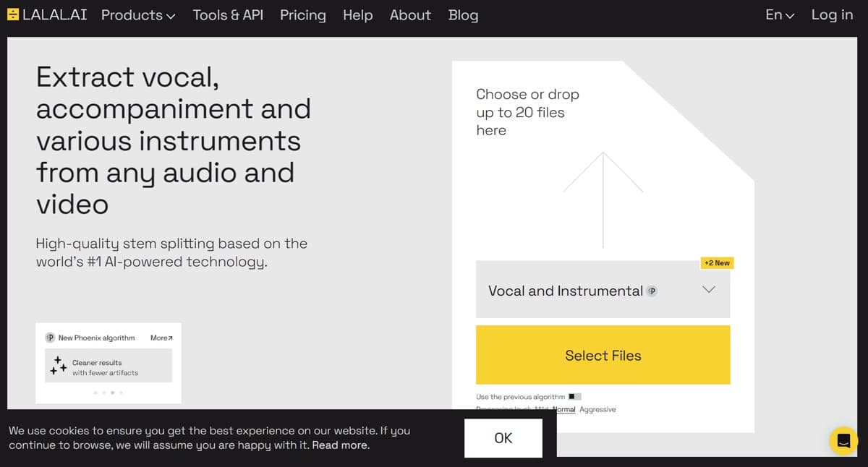Accept cookies with the OK button
868x467 pixels.
503,438
